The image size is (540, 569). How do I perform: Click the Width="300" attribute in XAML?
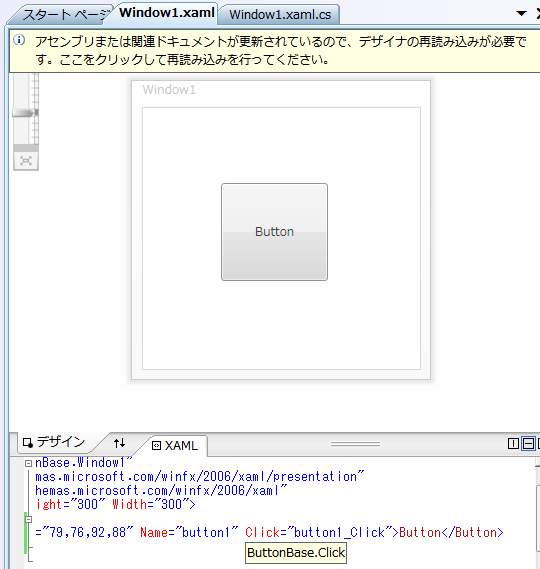[x=152, y=504]
